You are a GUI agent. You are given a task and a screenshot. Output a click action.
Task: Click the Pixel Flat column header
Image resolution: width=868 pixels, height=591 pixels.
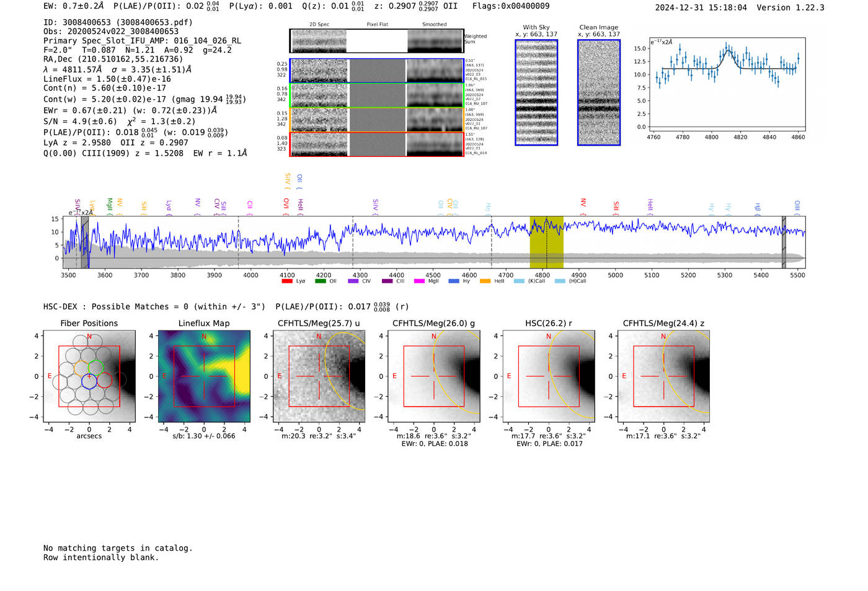point(377,25)
